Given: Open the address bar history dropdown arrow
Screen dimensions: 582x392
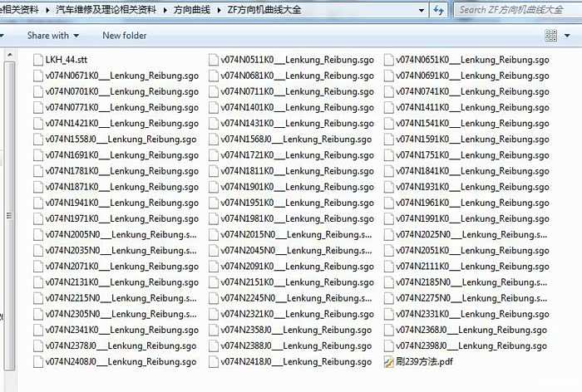Looking at the screenshot, I should point(422,11).
